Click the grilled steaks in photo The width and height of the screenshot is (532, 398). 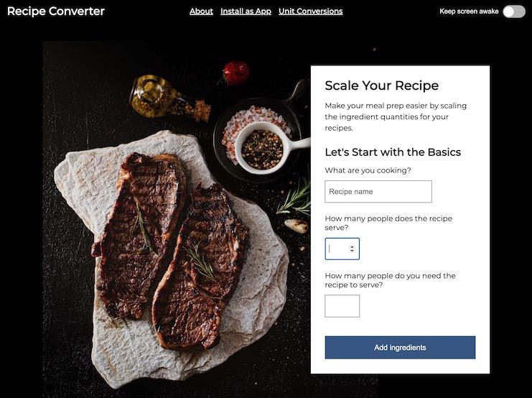click(169, 249)
